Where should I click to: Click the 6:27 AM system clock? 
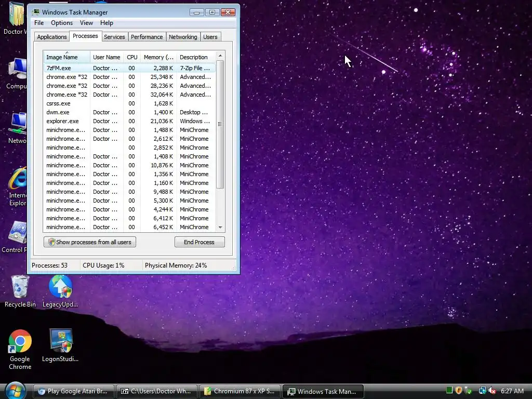pos(512,391)
